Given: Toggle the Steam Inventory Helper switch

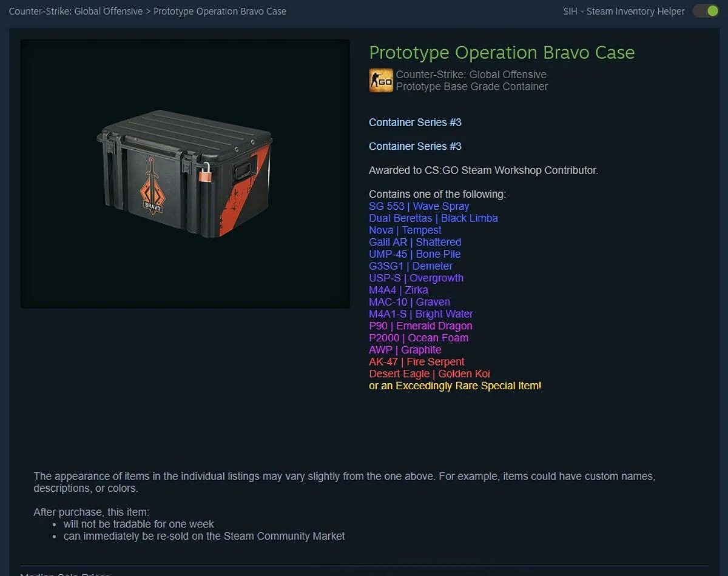Looking at the screenshot, I should [706, 11].
